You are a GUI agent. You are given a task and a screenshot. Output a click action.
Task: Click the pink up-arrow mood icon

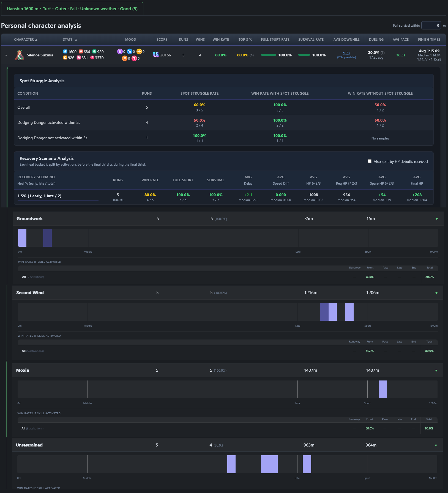click(134, 58)
